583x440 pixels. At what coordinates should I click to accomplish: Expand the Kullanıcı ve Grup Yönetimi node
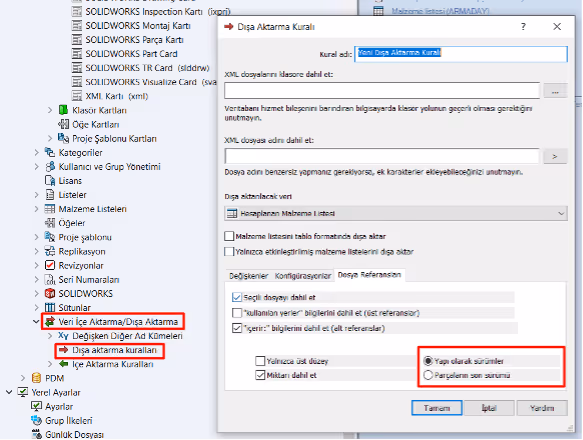[36, 167]
